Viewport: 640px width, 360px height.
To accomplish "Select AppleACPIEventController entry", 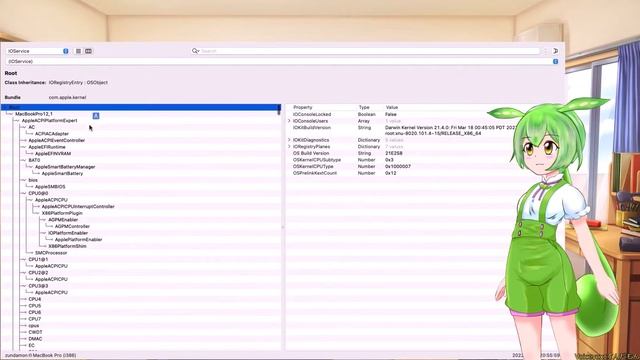I will 56,140.
